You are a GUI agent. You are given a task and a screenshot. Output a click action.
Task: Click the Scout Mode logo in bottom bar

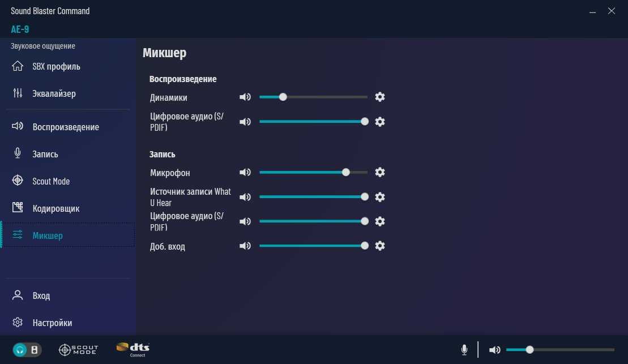coord(78,350)
